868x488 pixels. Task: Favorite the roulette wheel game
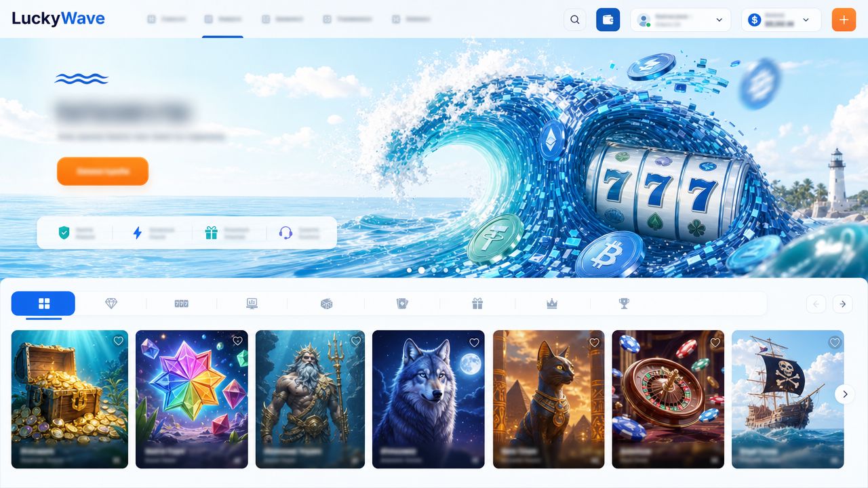(715, 342)
